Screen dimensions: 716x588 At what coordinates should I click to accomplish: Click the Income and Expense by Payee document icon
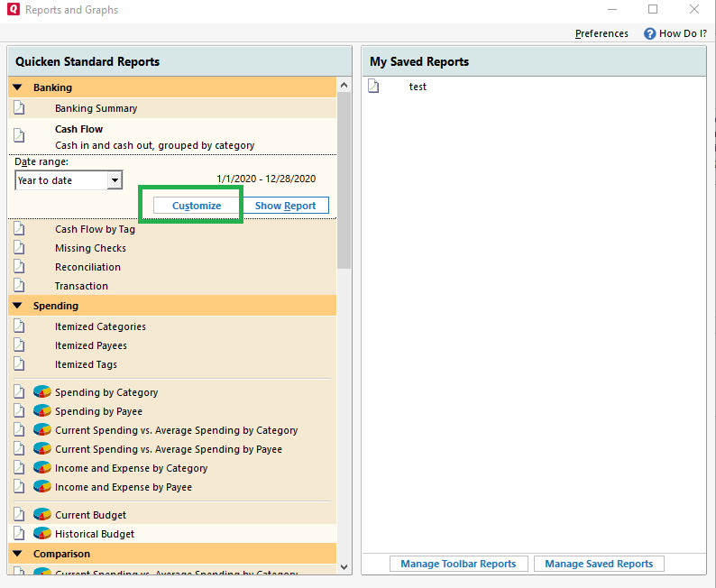pyautogui.click(x=19, y=487)
